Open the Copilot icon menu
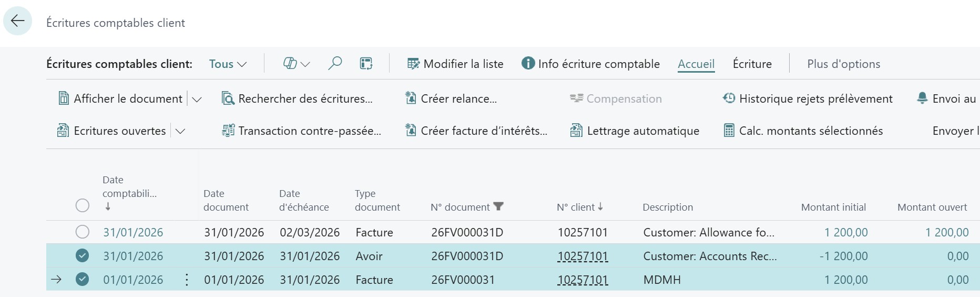The image size is (980, 297). [290, 64]
